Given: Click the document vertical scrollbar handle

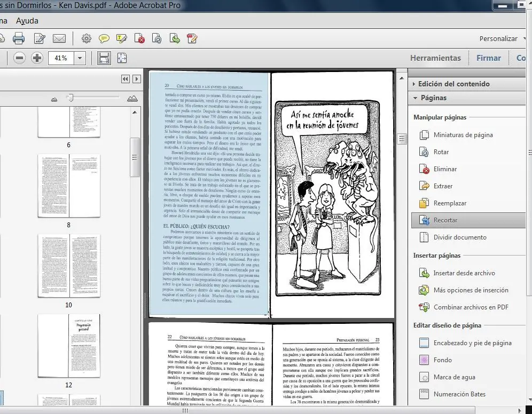Looking at the screenshot, I should tap(402, 139).
